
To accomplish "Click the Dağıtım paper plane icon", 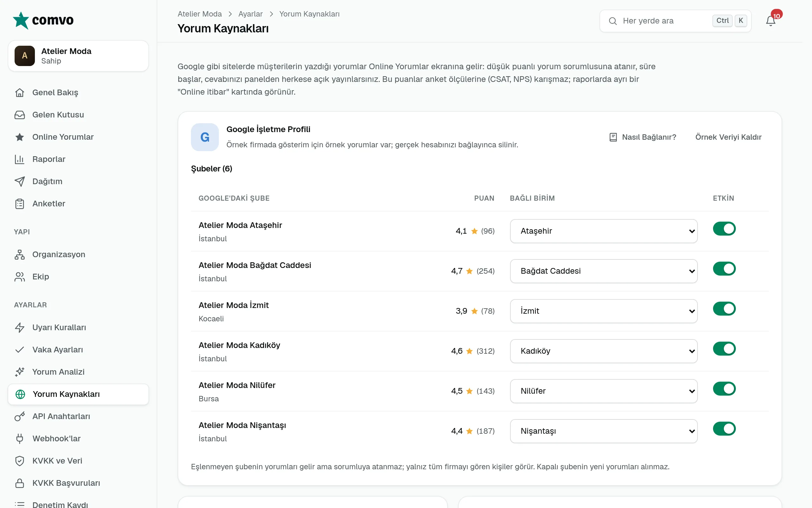I will pyautogui.click(x=19, y=181).
